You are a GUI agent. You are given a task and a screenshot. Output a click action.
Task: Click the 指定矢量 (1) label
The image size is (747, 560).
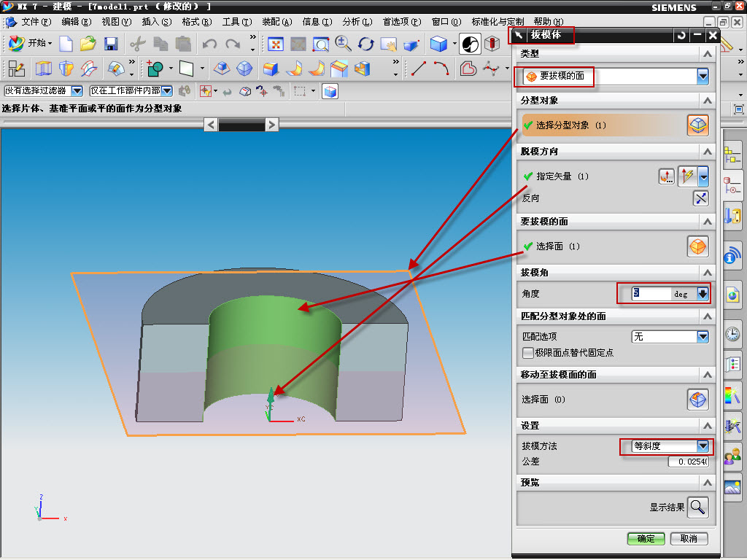562,176
